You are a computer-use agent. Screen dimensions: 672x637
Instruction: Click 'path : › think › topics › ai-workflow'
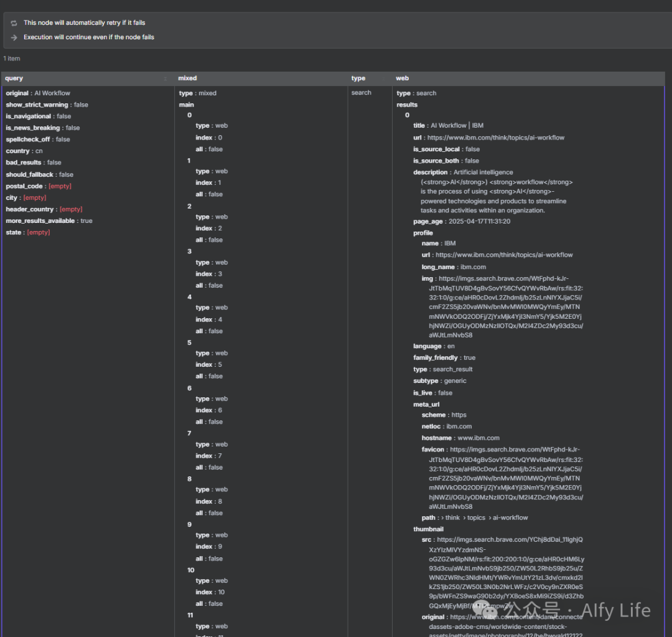click(474, 517)
